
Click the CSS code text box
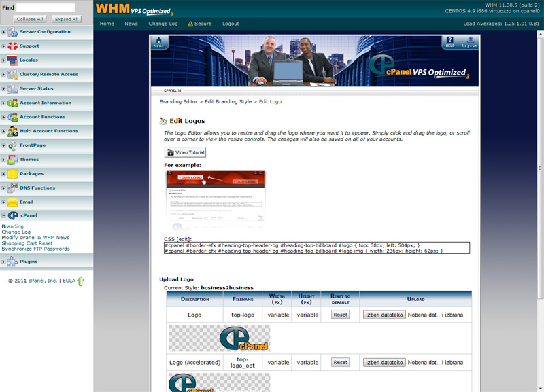(x=317, y=248)
